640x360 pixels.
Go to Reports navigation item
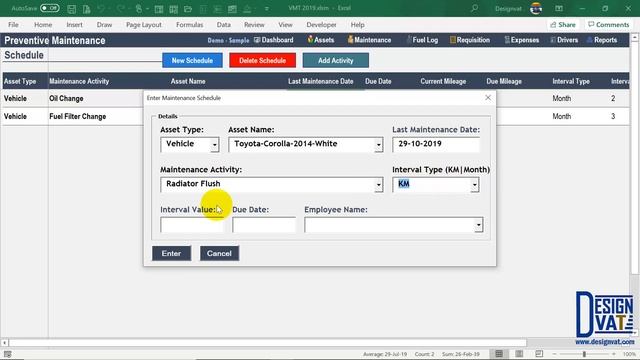tap(602, 40)
